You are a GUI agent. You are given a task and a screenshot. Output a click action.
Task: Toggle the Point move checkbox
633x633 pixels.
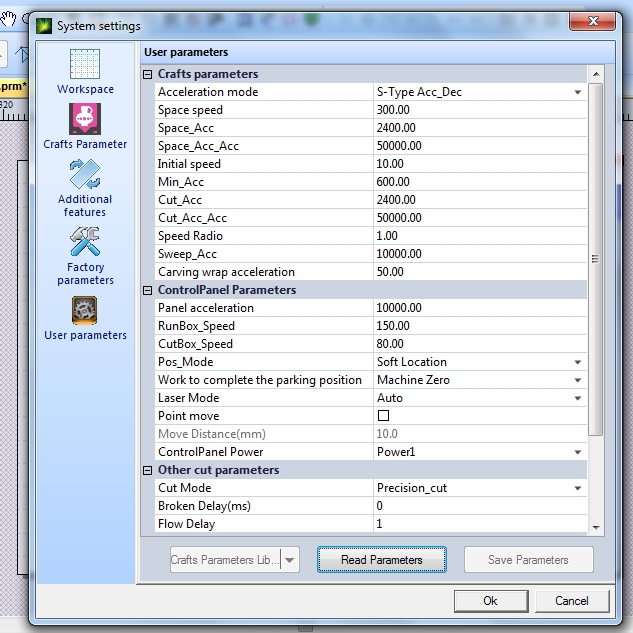click(x=383, y=416)
